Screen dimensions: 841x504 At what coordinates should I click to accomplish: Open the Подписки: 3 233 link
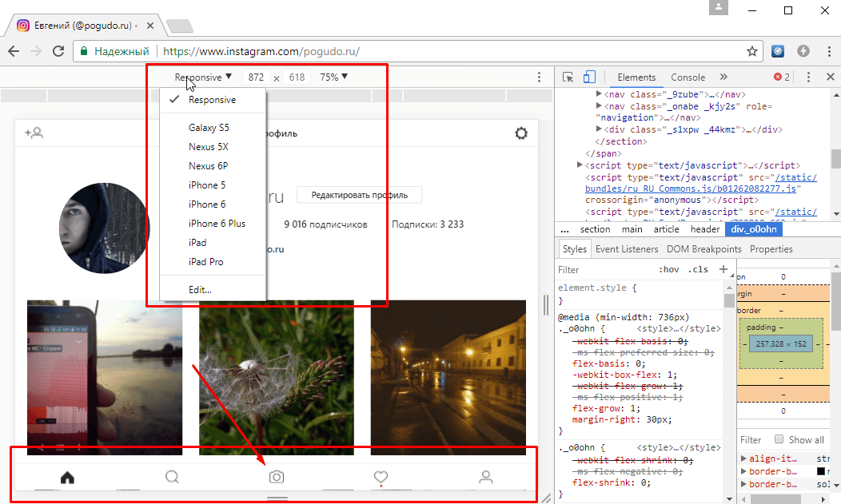click(x=428, y=224)
